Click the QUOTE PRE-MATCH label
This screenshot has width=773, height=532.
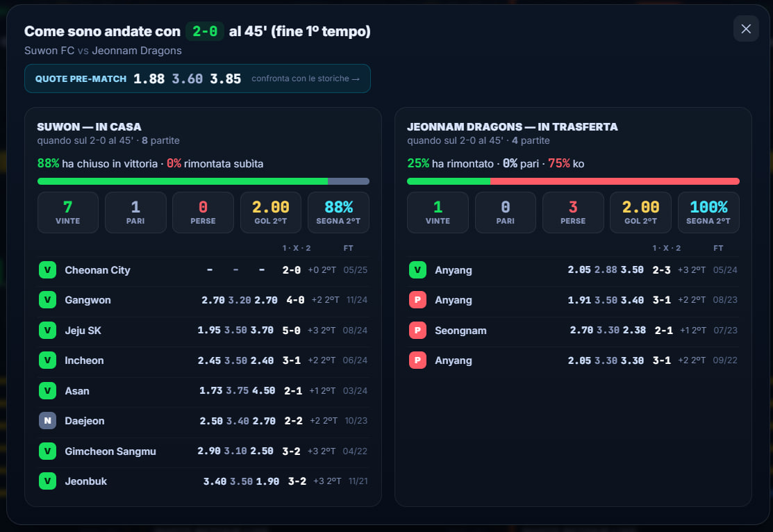coord(81,79)
